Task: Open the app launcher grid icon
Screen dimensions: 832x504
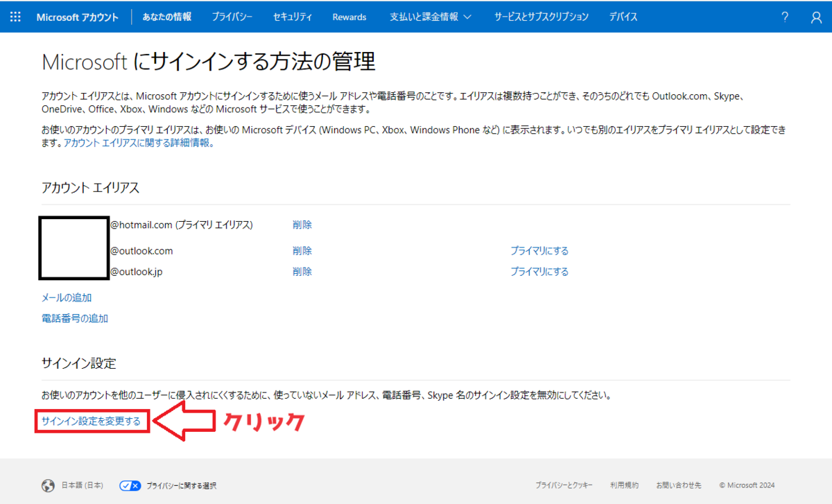Action: (x=15, y=17)
